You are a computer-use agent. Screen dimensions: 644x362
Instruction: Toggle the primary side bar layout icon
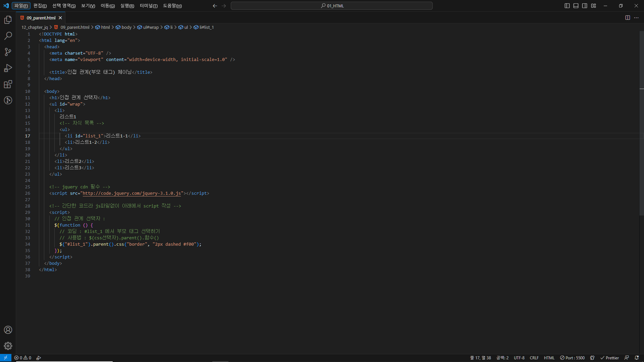click(567, 6)
